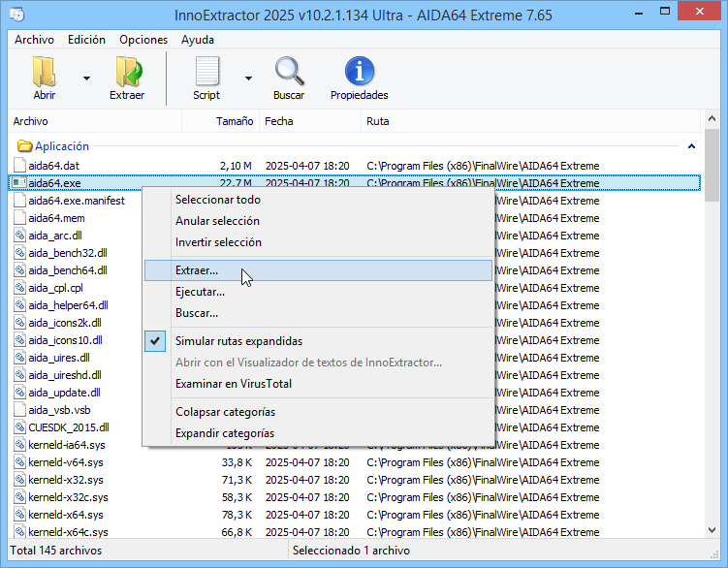
Task: Sort by the Ruta column header
Action: 530,121
